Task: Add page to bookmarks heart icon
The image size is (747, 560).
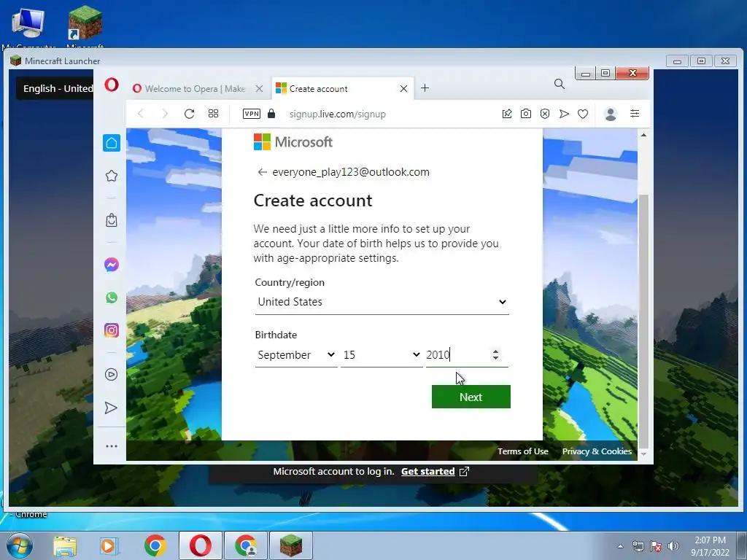Action: coord(583,114)
